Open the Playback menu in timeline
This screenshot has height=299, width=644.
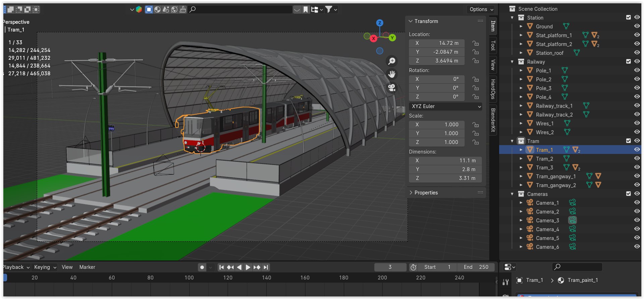(15, 267)
